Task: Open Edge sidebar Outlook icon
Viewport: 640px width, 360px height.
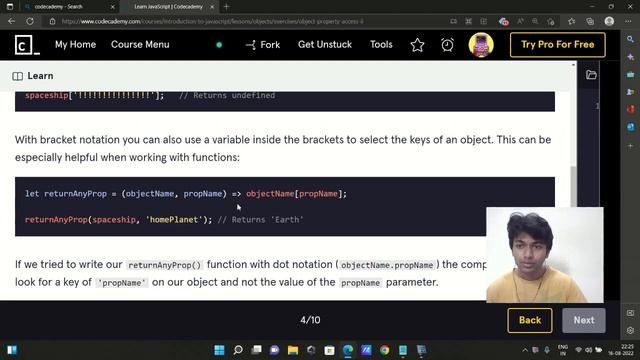Action: click(630, 127)
